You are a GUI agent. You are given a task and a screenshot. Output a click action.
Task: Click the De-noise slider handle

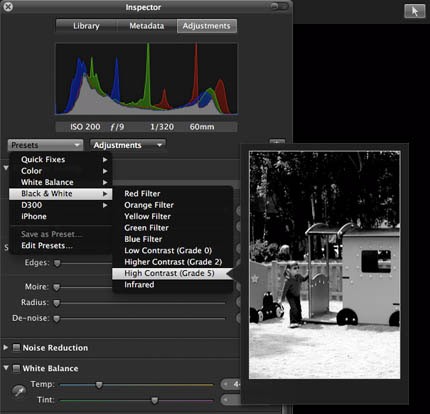57,319
